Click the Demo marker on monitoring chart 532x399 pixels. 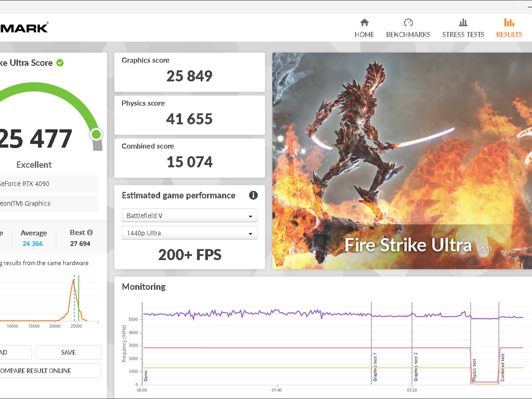click(145, 376)
